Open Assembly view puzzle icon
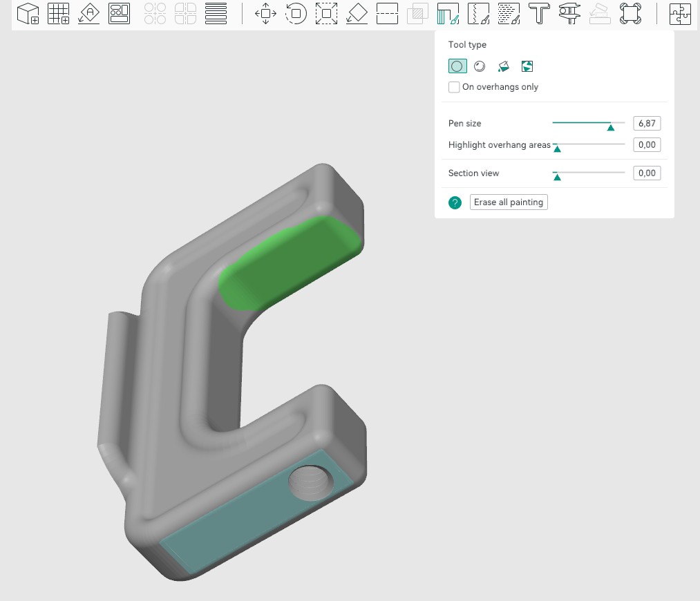This screenshot has width=700, height=601. 680,13
